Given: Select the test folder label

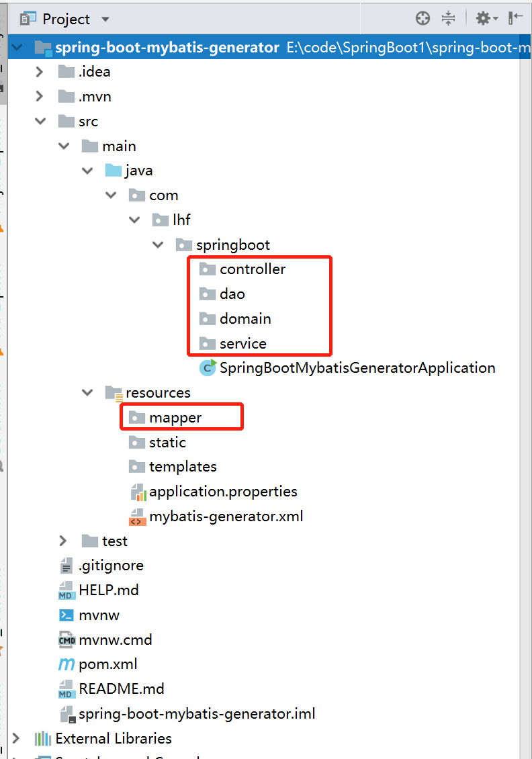Looking at the screenshot, I should point(115,541).
